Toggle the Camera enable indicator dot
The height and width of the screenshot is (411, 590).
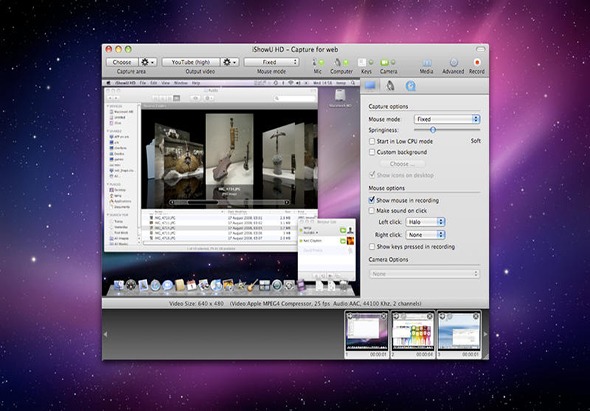[x=393, y=62]
